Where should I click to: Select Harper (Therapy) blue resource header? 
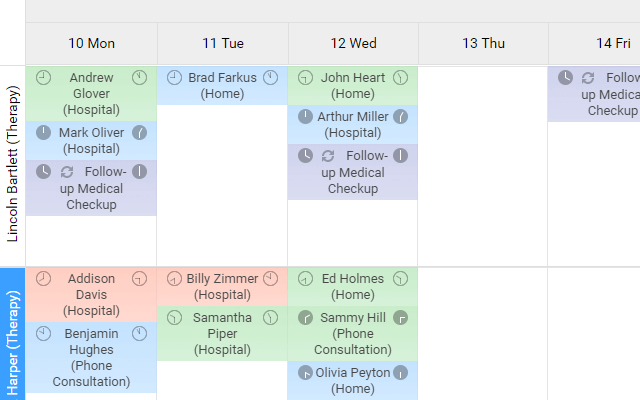13,335
